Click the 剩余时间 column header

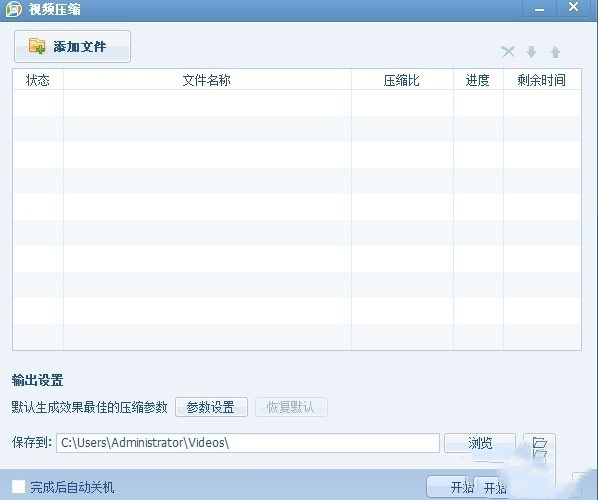tap(542, 80)
